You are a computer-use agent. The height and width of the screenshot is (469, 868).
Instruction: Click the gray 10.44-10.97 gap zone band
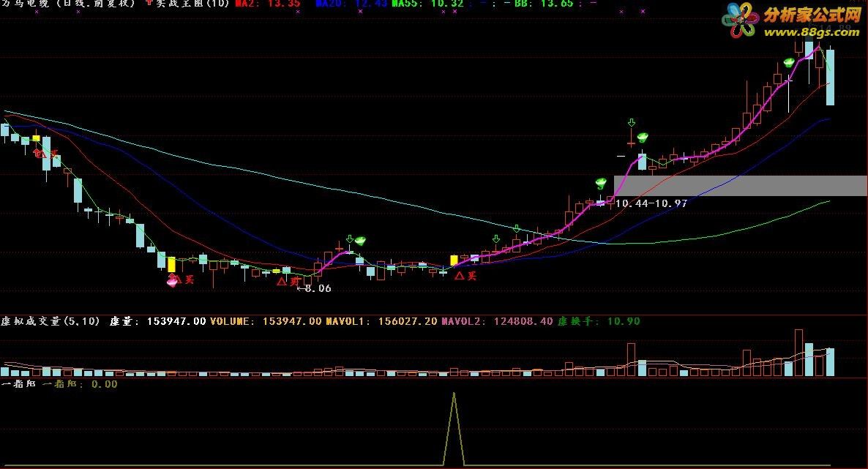coord(740,186)
